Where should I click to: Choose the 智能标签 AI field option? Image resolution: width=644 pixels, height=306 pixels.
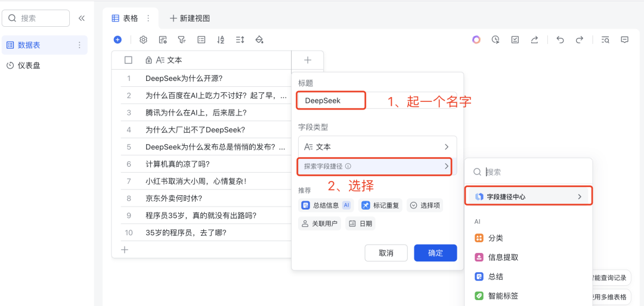(x=528, y=296)
